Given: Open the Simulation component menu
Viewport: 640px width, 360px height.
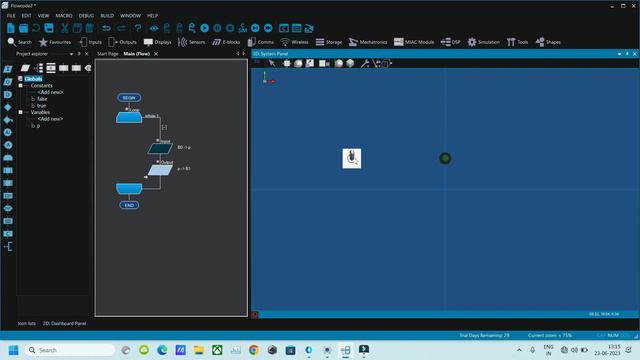Looking at the screenshot, I should [484, 42].
